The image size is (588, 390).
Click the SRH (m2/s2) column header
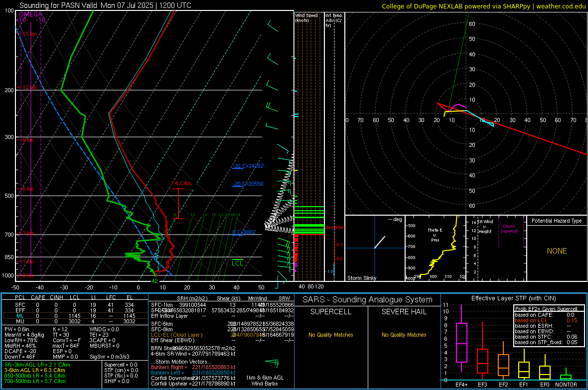[x=192, y=298]
